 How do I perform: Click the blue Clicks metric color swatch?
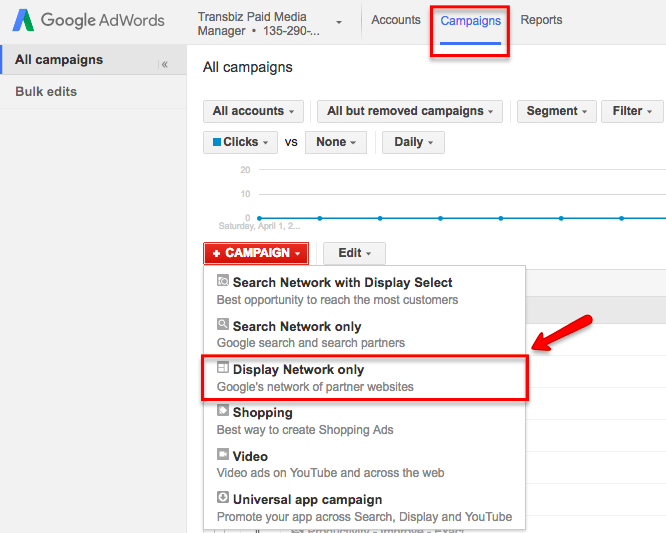[x=216, y=142]
